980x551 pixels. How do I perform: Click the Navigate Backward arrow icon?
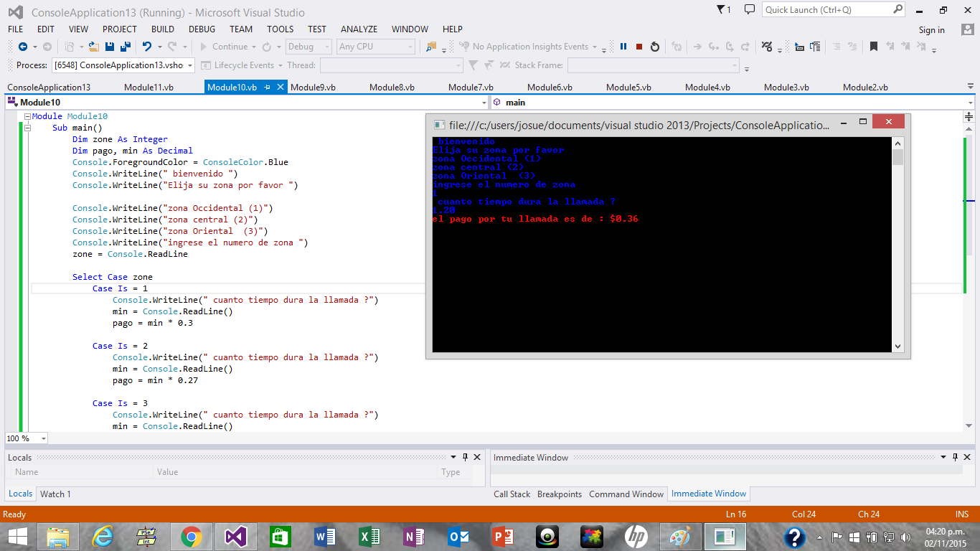click(22, 45)
